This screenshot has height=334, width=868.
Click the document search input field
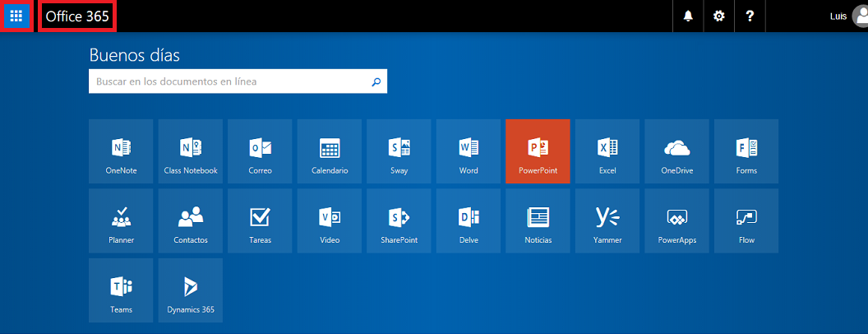(x=229, y=81)
